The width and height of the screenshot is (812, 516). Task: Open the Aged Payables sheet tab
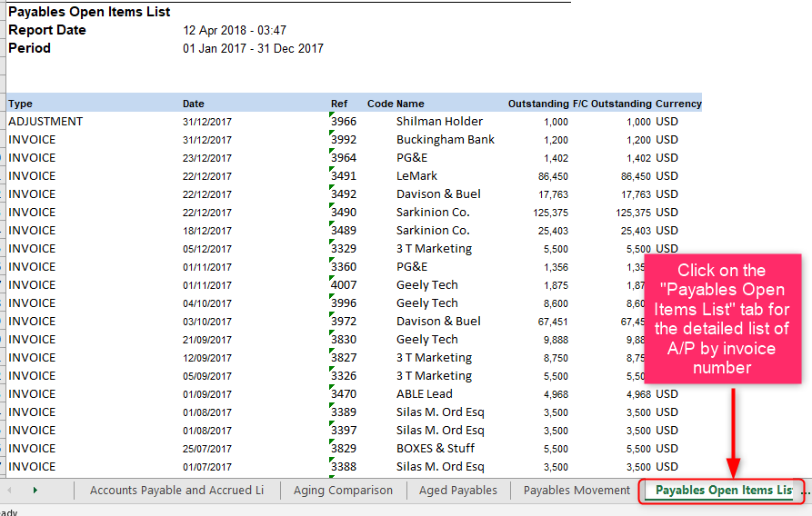pyautogui.click(x=457, y=491)
